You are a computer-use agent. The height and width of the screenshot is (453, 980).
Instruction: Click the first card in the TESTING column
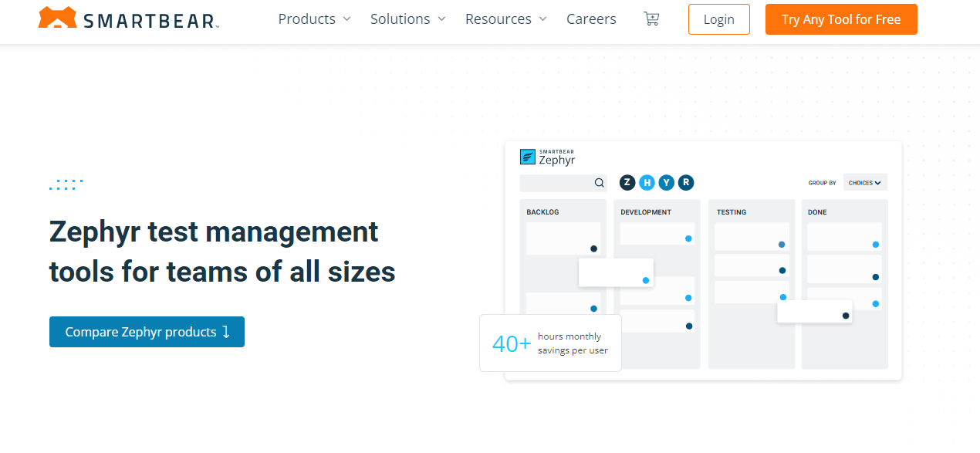[x=752, y=237]
